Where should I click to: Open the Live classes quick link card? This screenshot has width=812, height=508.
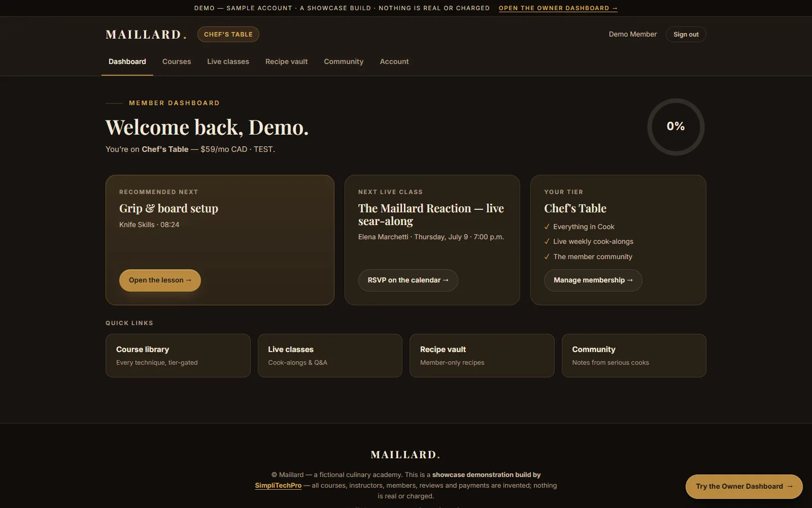(330, 356)
